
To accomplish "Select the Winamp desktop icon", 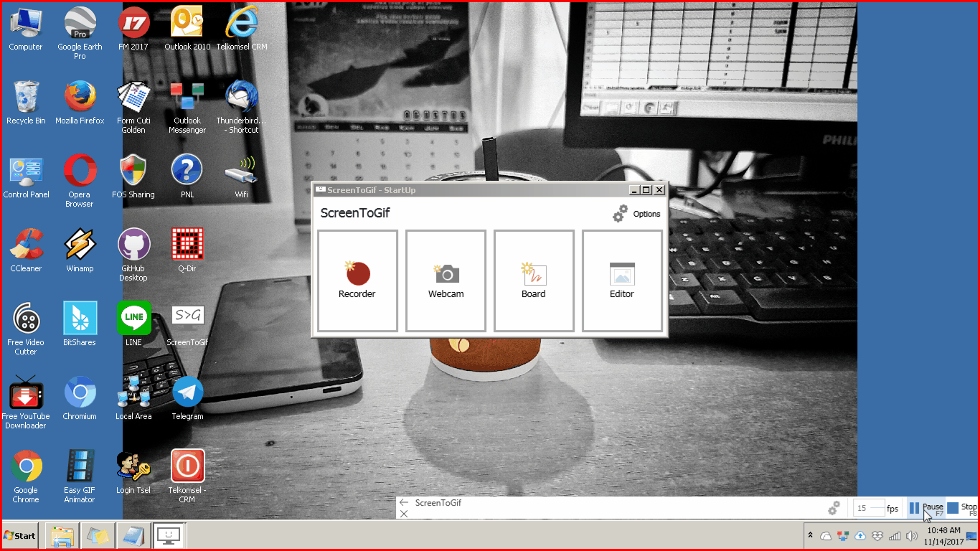I will (x=80, y=251).
